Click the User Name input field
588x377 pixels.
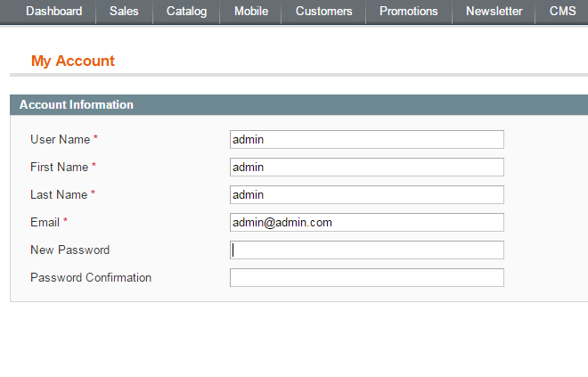click(x=367, y=140)
